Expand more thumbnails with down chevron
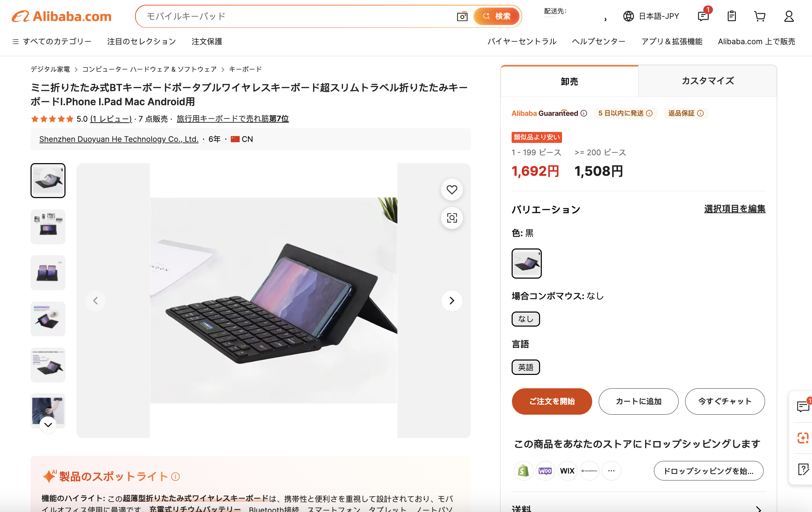812x512 pixels. click(x=48, y=425)
